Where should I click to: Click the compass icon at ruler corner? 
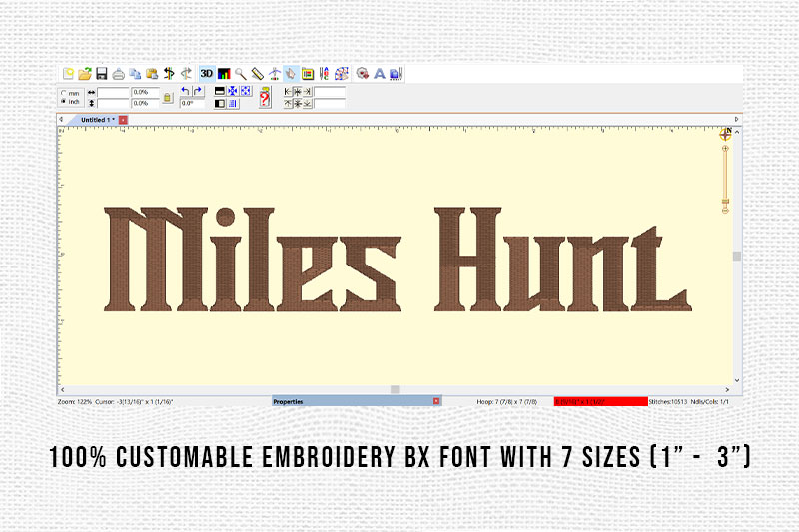(x=726, y=134)
